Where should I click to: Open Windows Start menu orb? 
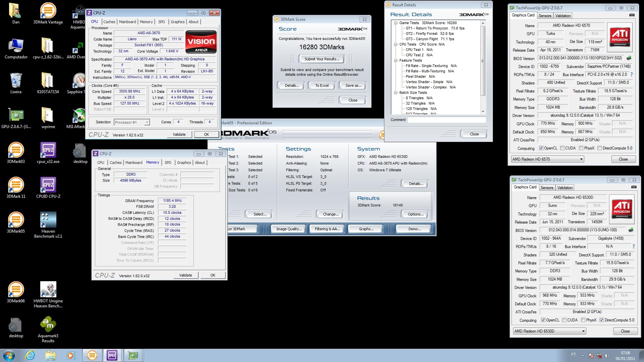9,355
